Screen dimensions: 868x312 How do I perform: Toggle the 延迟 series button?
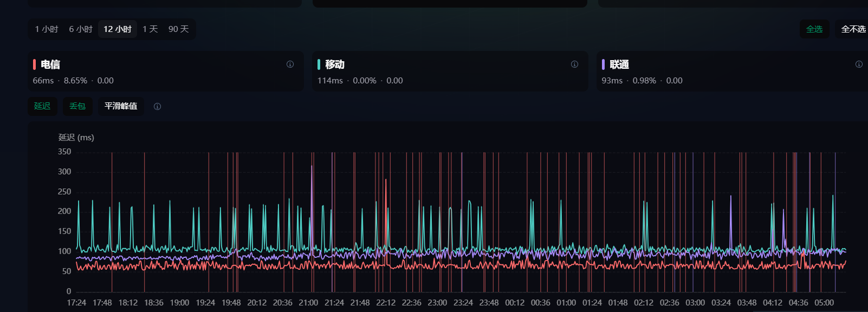42,106
